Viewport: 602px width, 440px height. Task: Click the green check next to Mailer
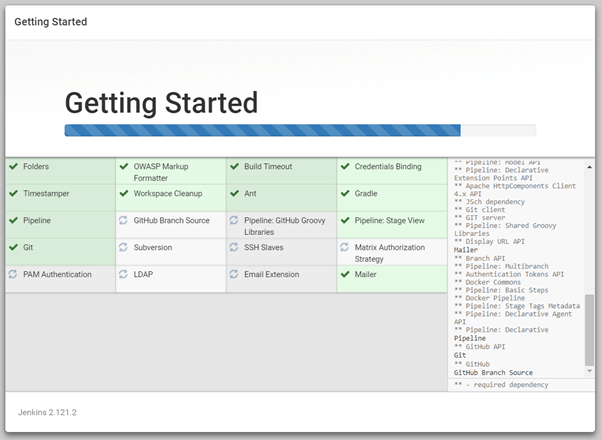click(344, 274)
